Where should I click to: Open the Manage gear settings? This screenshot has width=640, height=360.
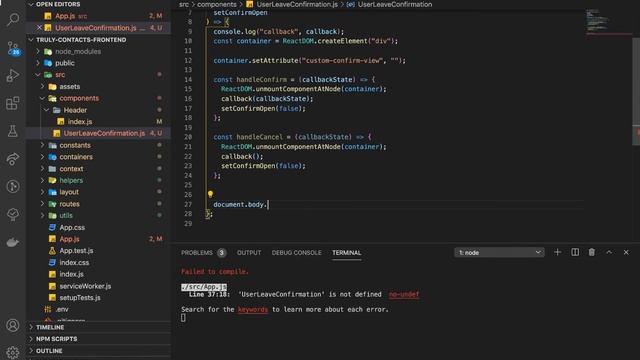coord(13,352)
